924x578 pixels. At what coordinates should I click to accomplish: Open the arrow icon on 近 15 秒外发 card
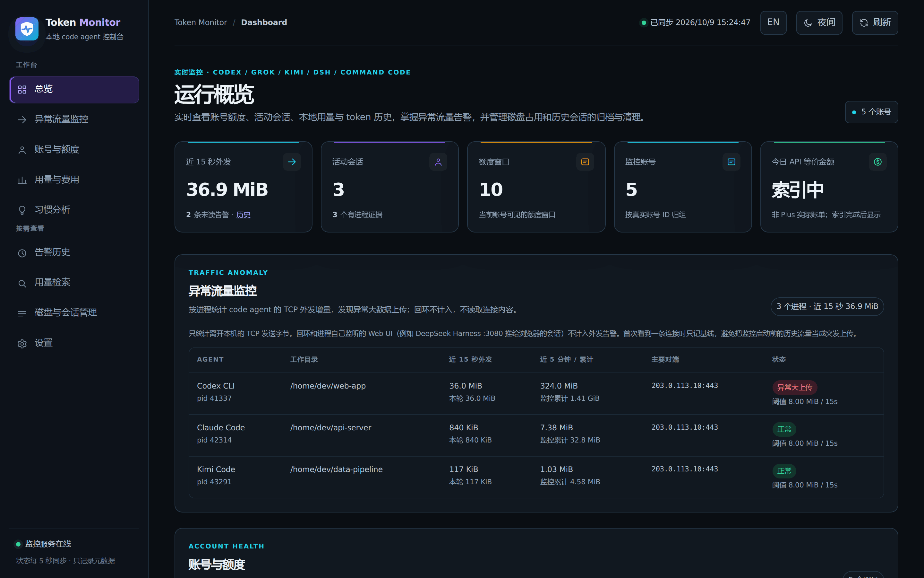point(292,162)
